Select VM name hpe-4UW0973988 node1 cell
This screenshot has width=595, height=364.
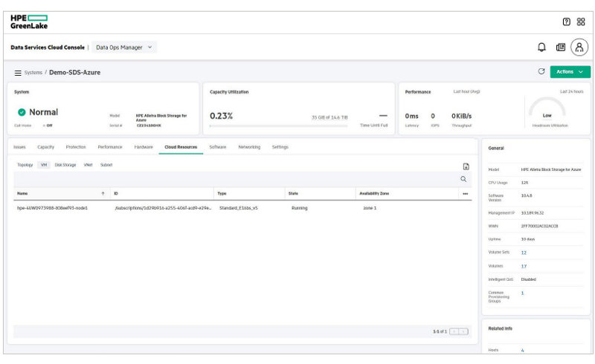click(52, 208)
